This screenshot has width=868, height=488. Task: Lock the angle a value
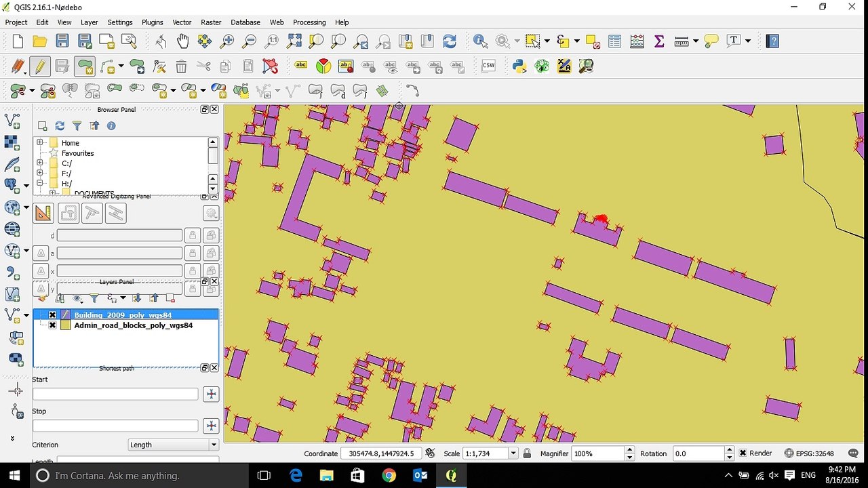(193, 253)
